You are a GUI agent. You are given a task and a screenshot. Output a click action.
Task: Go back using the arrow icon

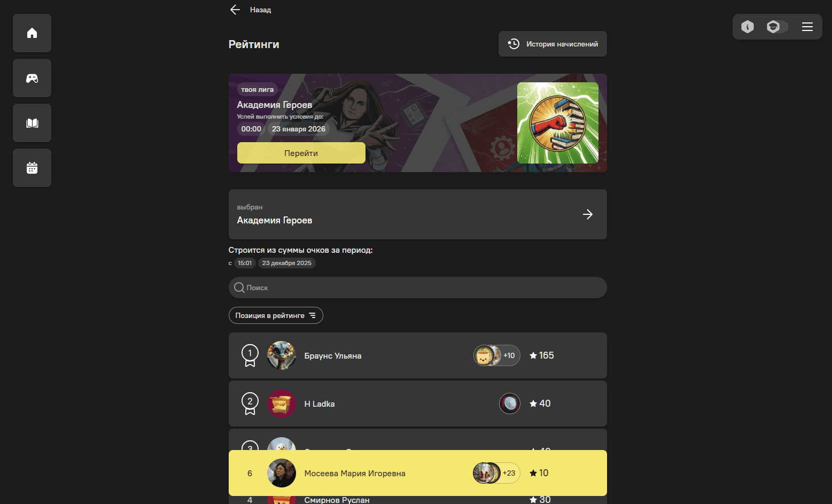point(235,10)
